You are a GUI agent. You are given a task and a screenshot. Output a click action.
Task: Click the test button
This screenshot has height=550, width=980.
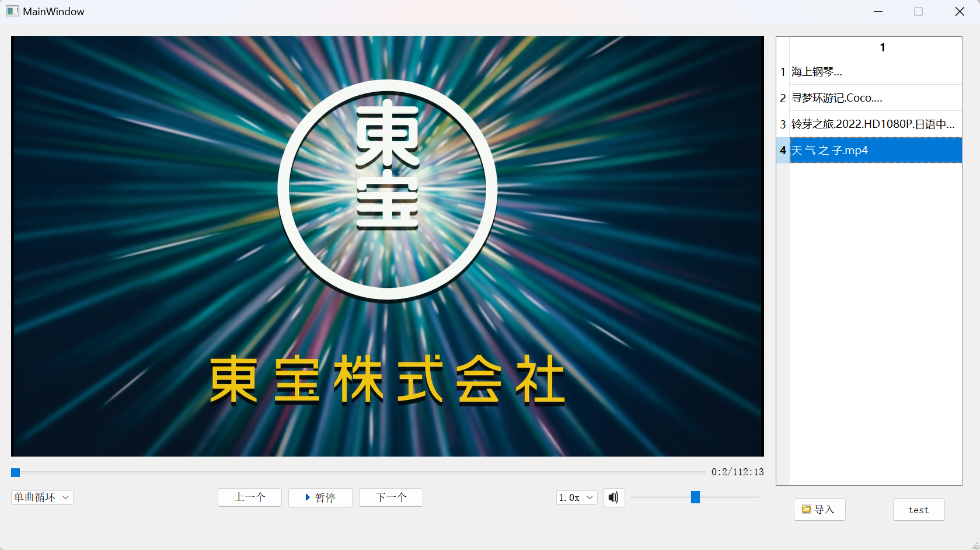pos(919,509)
